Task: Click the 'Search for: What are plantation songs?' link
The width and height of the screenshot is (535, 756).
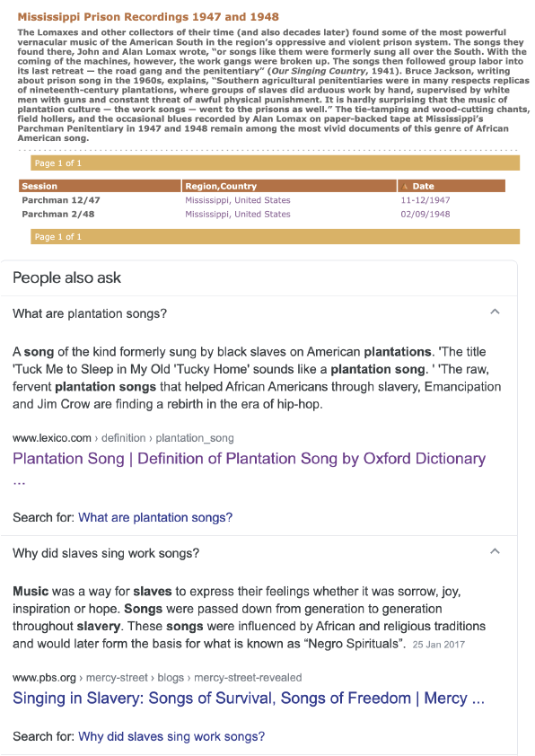Action: click(x=155, y=517)
